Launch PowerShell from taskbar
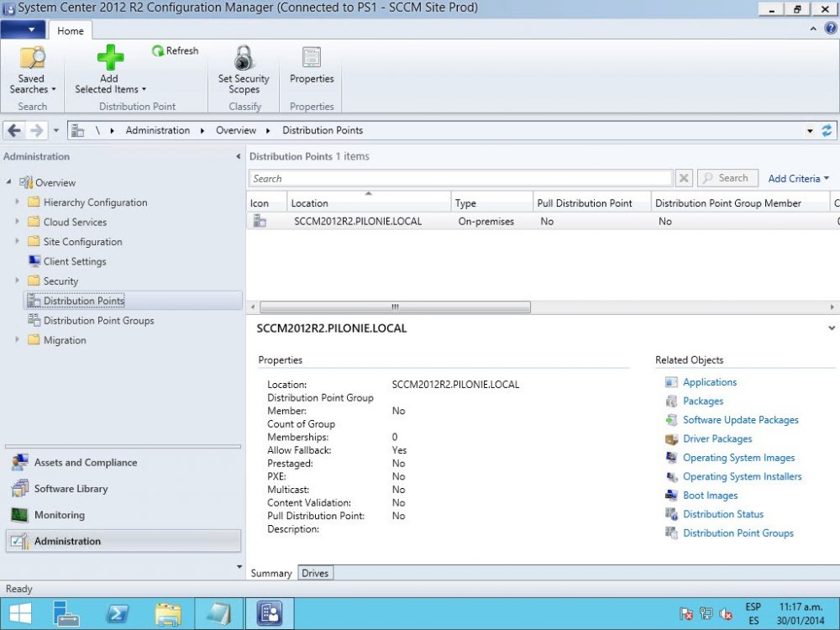 (x=118, y=614)
